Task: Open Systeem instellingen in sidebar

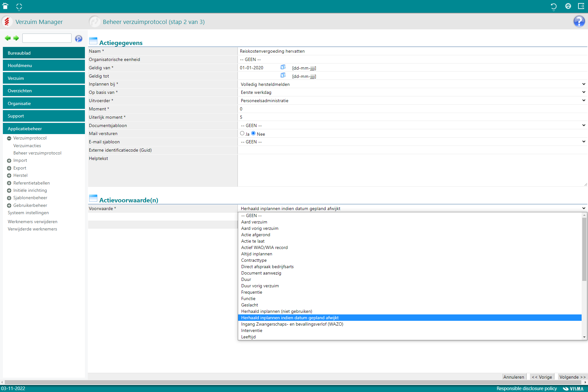Action: pos(28,213)
